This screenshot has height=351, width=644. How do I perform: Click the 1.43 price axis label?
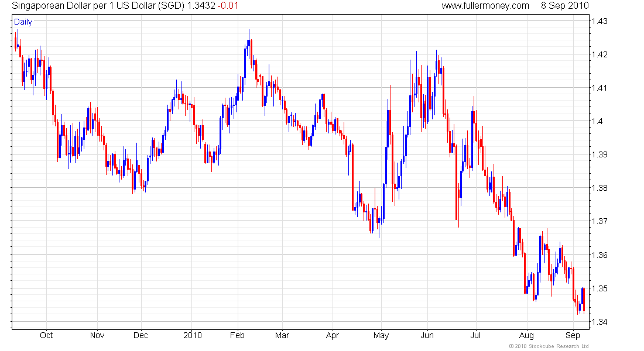coord(600,21)
